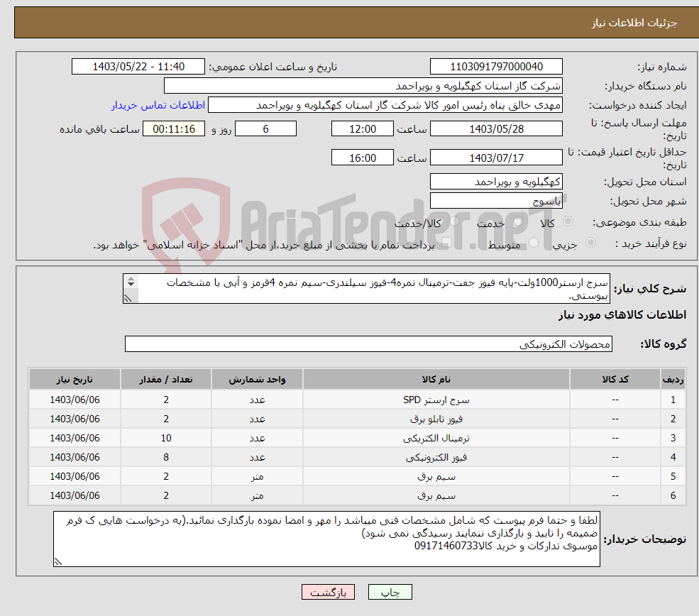
Task: Open اطلاعات تماس خریدار link
Action: point(158,105)
